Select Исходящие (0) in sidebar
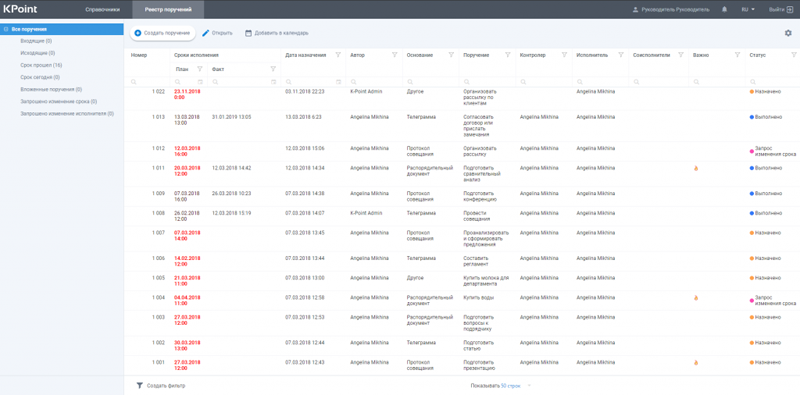 (x=38, y=53)
